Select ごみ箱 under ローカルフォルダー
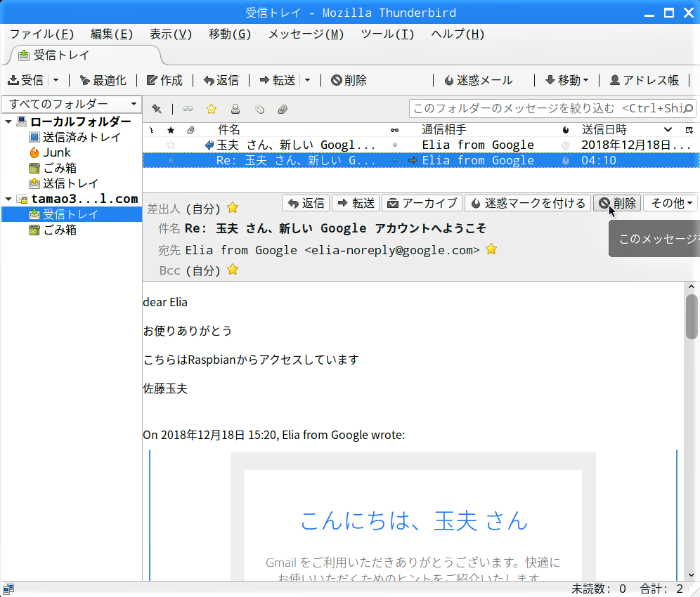Screen dimensions: 700x597 [x=53, y=168]
